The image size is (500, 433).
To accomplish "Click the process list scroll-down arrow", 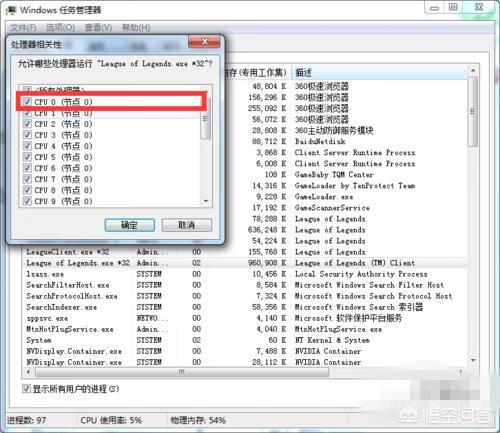I will (x=473, y=360).
